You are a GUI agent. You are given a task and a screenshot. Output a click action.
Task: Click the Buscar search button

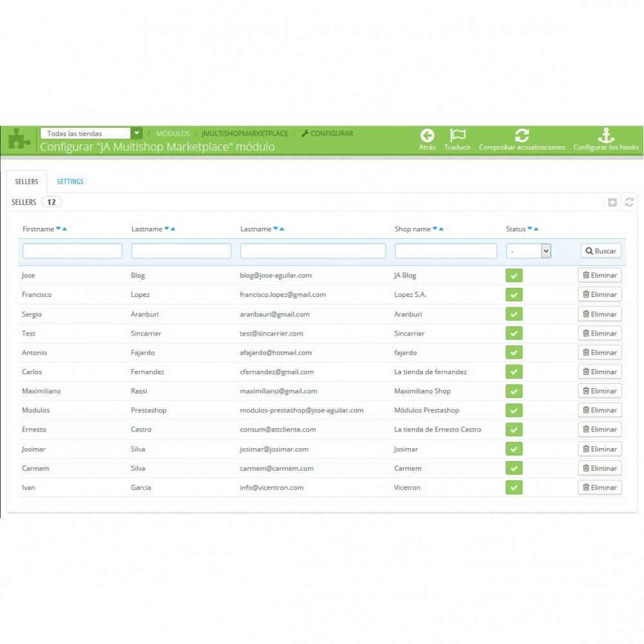click(x=600, y=251)
